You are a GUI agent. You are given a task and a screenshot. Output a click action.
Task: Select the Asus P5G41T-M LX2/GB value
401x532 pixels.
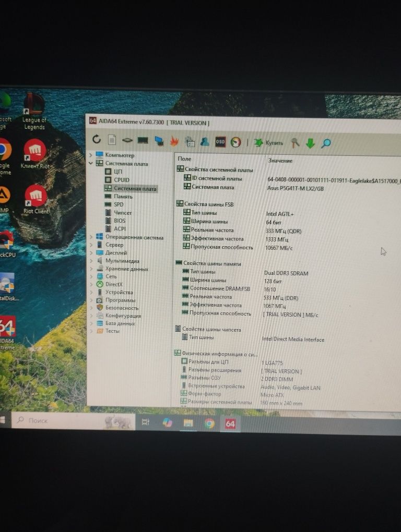(x=295, y=188)
